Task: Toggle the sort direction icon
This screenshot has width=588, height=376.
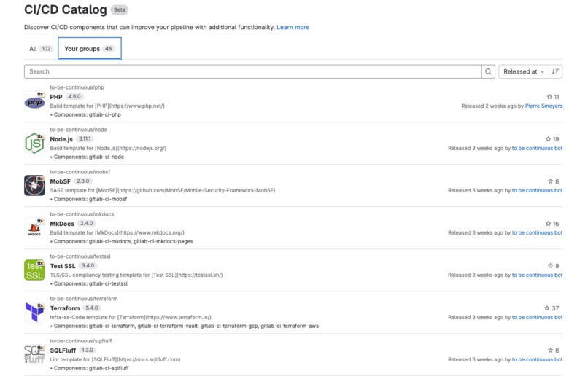Action: point(555,71)
